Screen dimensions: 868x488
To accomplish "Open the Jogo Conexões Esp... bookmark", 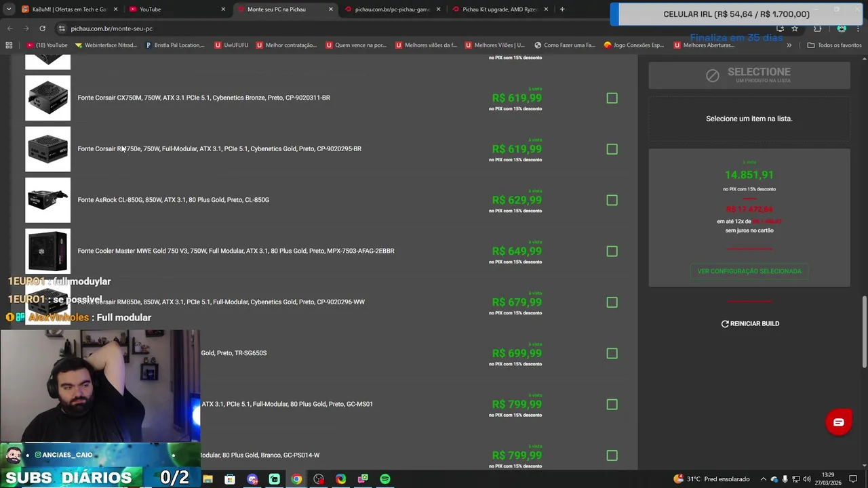I will coord(634,45).
